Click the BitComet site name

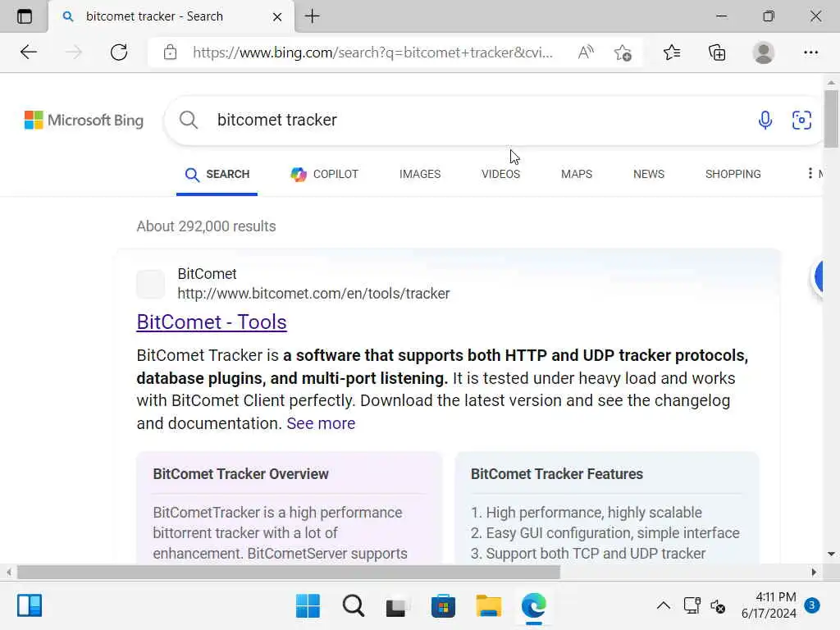[207, 274]
